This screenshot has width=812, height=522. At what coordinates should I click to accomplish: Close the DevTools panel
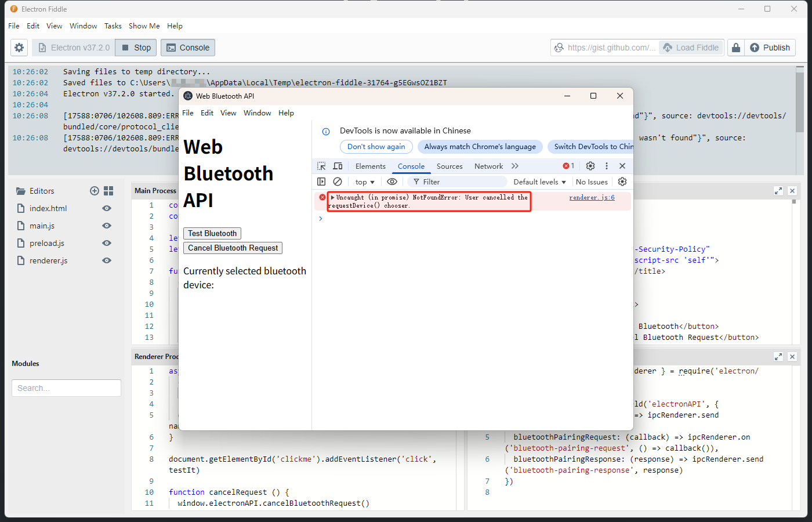pyautogui.click(x=622, y=166)
